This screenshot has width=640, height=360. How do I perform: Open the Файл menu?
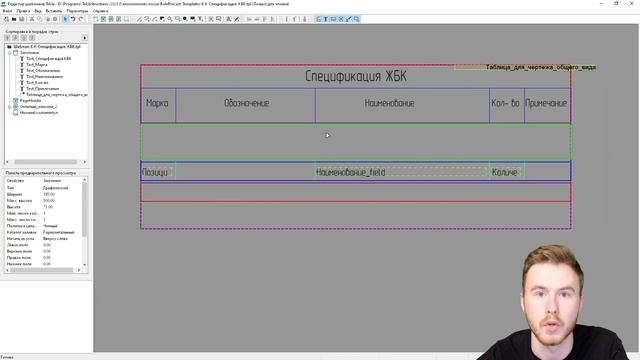click(x=7, y=11)
